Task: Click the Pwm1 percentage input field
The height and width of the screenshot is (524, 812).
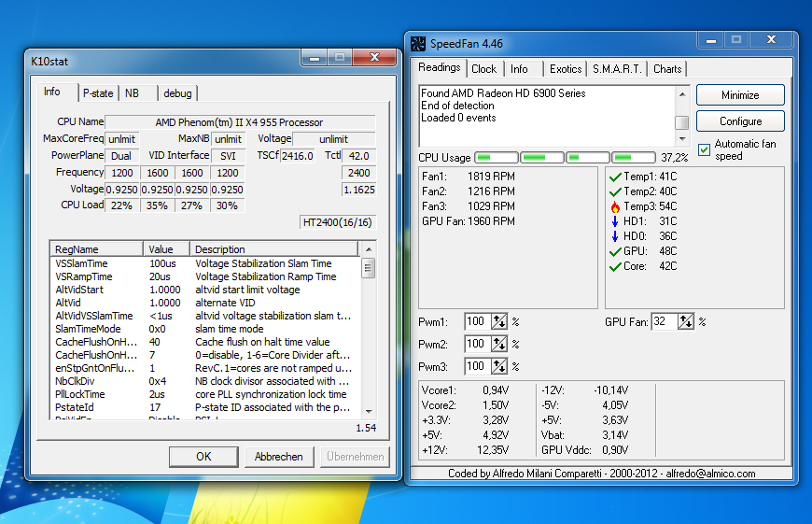Action: (x=478, y=322)
